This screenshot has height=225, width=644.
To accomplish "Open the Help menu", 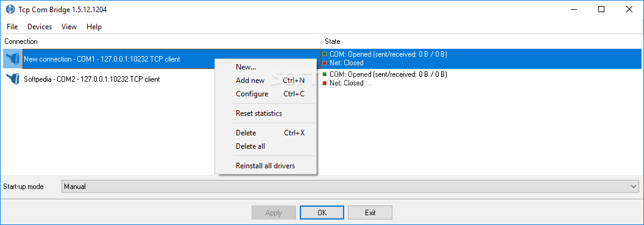I will pos(94,27).
